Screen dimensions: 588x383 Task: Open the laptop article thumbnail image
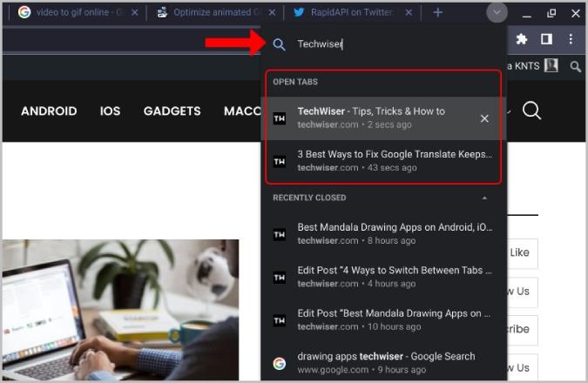pos(120,310)
